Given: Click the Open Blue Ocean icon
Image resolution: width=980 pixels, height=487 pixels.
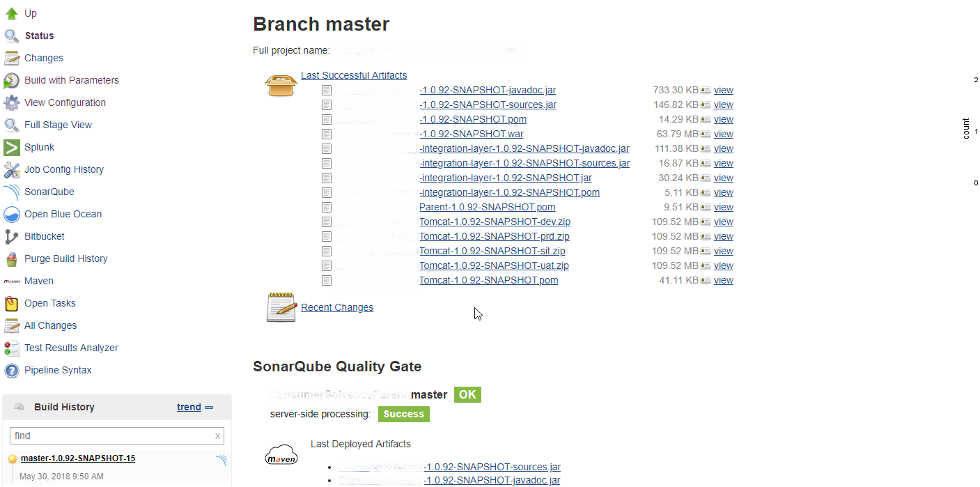Looking at the screenshot, I should [12, 214].
